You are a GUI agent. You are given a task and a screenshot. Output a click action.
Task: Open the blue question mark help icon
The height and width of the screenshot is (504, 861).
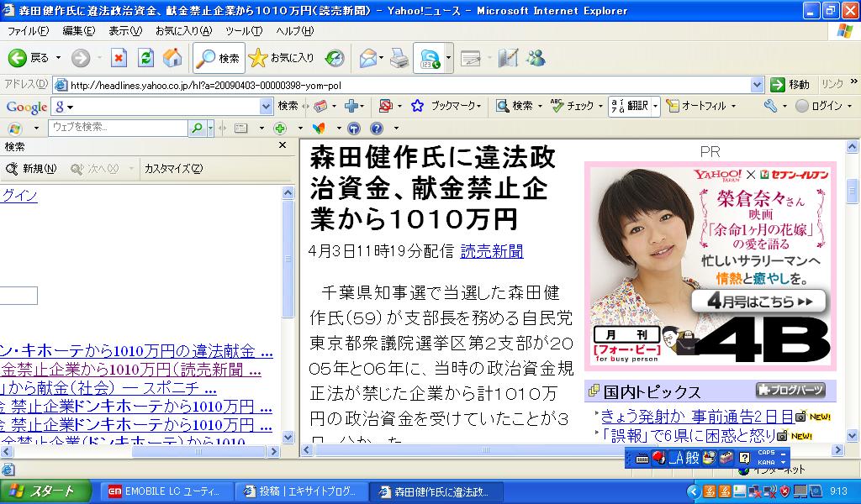click(377, 129)
